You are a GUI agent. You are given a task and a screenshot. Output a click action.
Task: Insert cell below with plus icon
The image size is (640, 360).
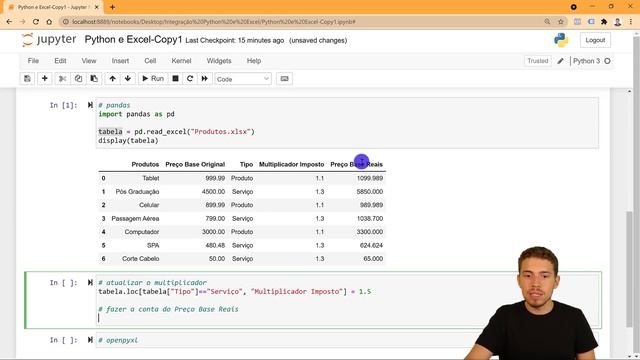coord(44,79)
